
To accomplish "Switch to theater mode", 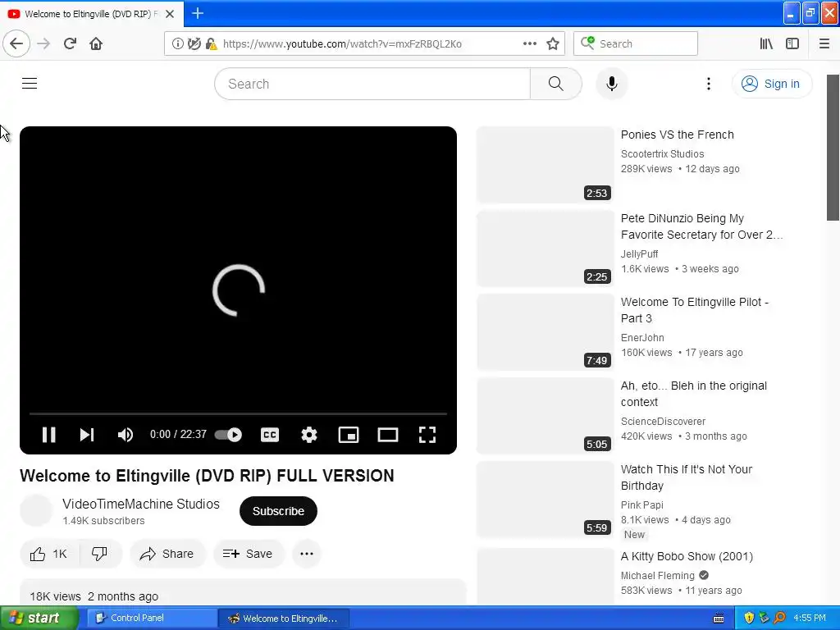I will [388, 435].
